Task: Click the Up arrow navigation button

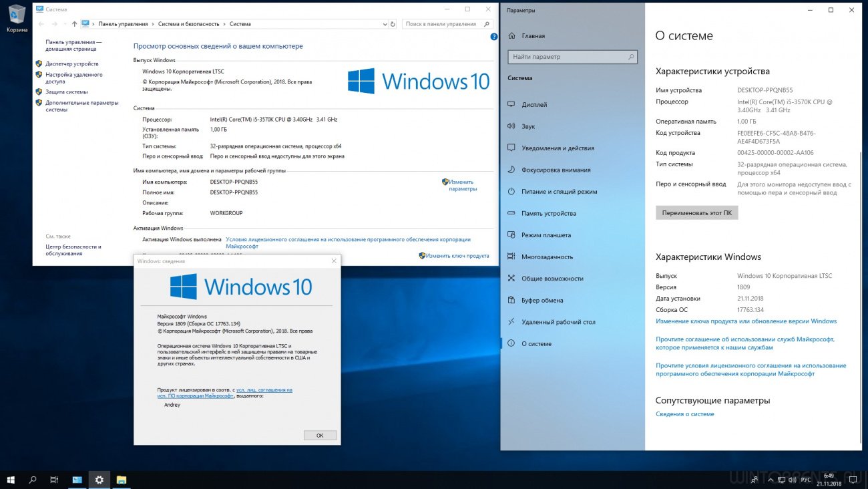Action: pos(74,24)
